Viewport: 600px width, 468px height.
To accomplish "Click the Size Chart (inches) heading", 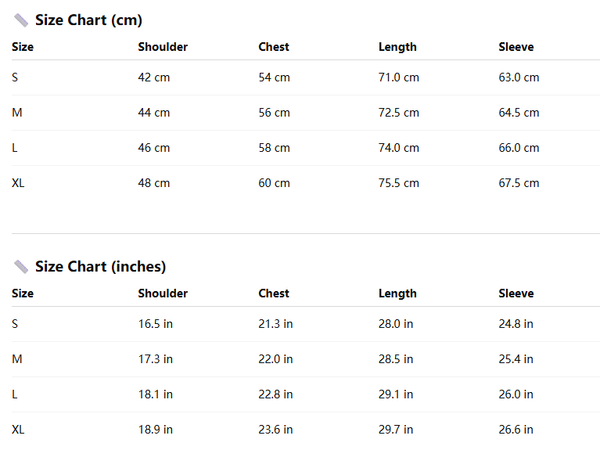I will (x=100, y=267).
